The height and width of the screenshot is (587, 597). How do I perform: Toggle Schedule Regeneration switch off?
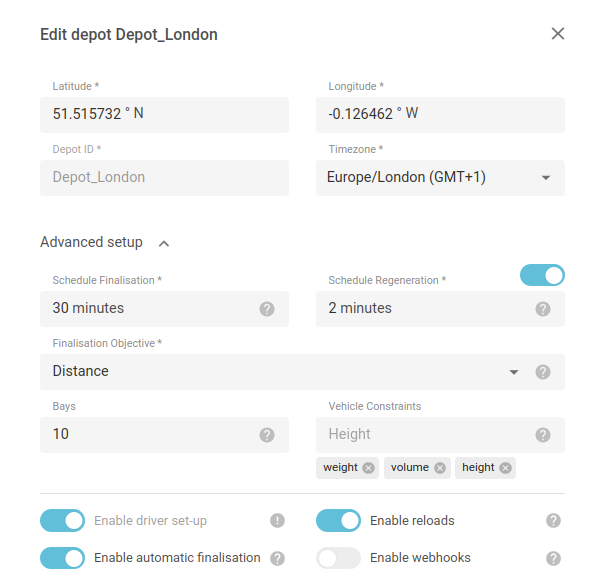542,275
